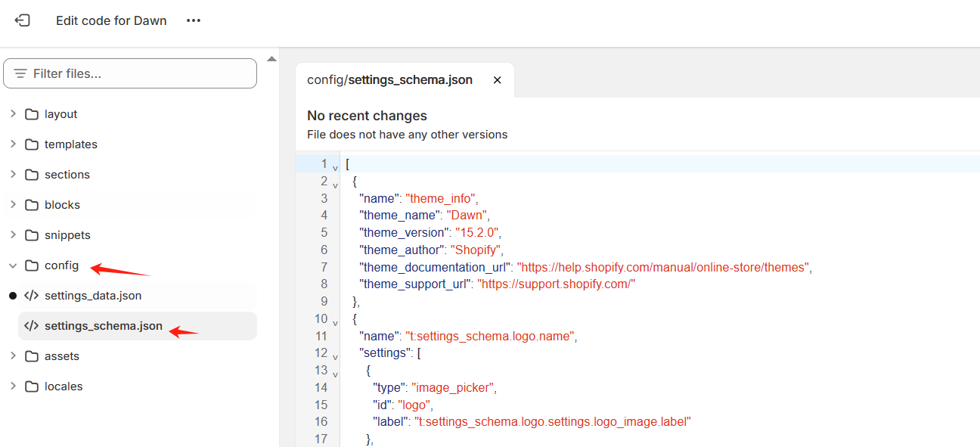
Task: Close the settings_schema.json tab
Action: 497,80
